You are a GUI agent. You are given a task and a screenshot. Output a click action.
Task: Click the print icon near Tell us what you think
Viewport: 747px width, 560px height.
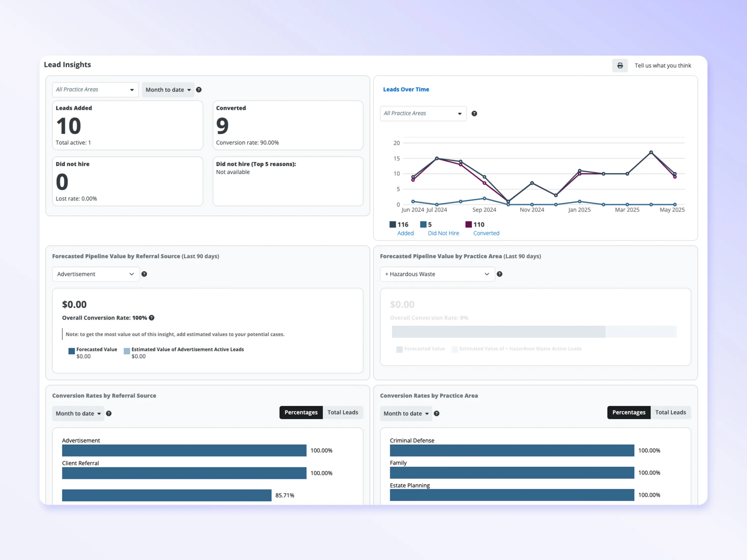coord(620,65)
